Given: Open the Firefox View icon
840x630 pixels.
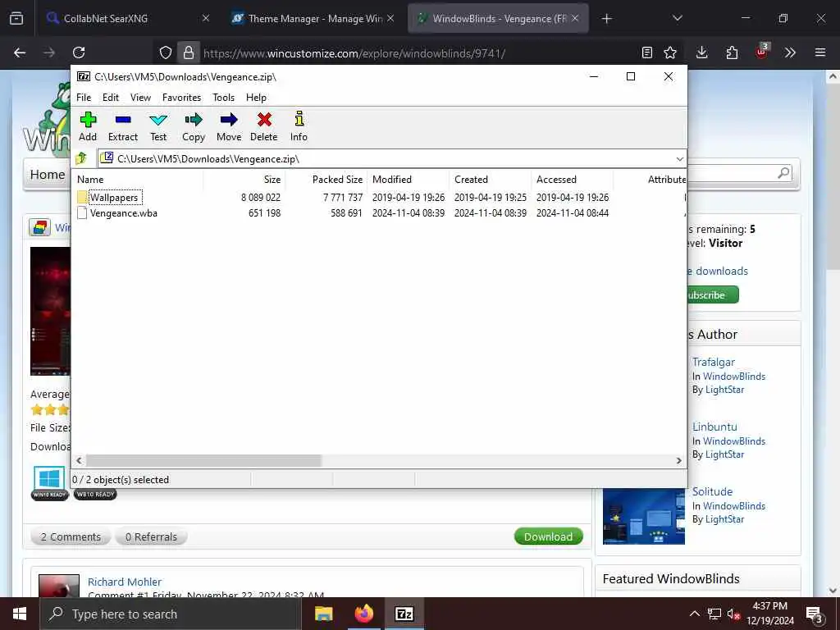Looking at the screenshot, I should point(16,19).
